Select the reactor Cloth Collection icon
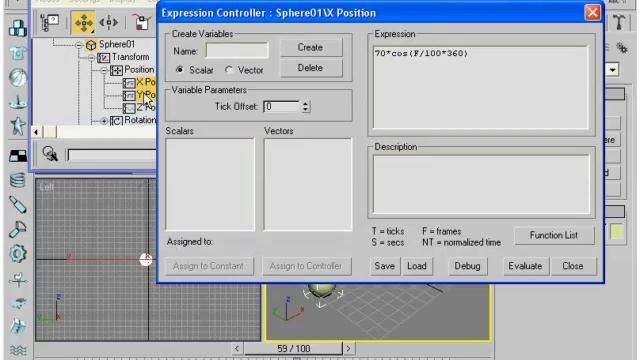The height and width of the screenshot is (360, 640). pyautogui.click(x=18, y=53)
